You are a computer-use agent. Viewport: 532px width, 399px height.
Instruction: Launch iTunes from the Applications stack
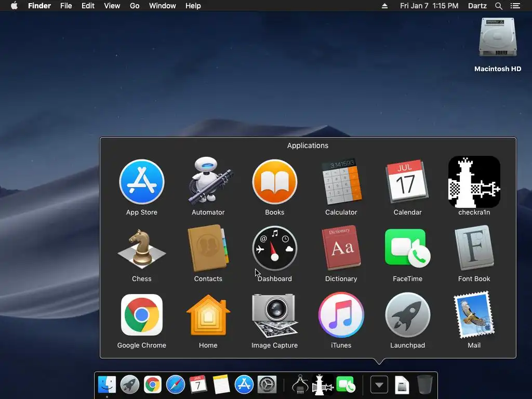(341, 315)
